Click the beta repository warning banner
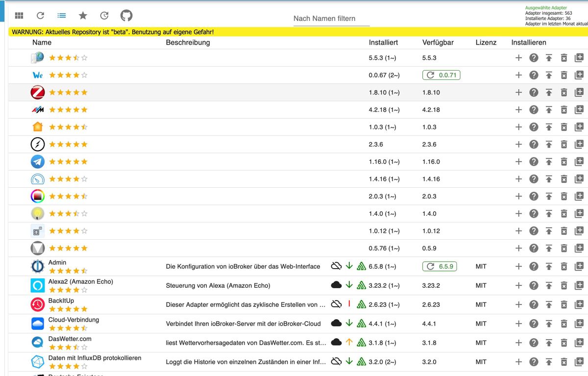 (298, 32)
